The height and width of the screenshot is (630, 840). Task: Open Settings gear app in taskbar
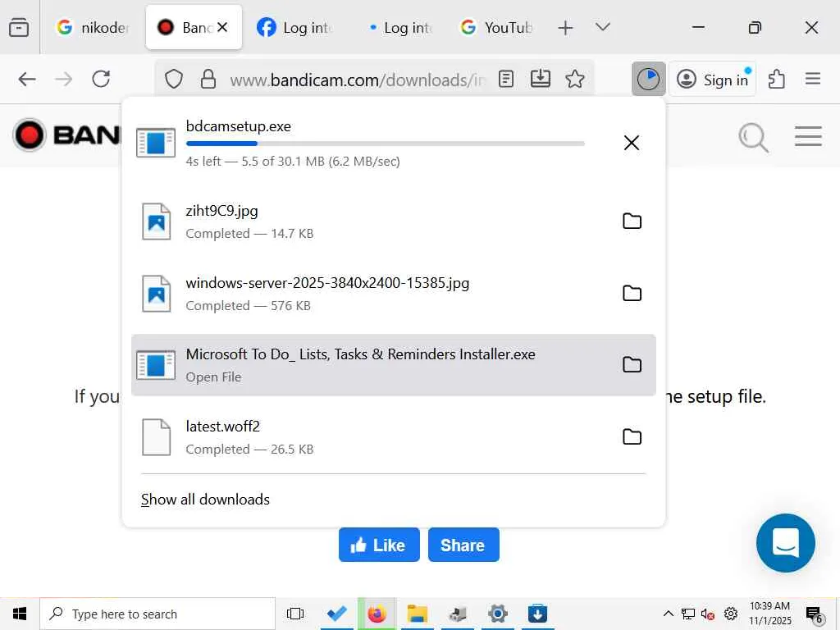click(x=497, y=614)
